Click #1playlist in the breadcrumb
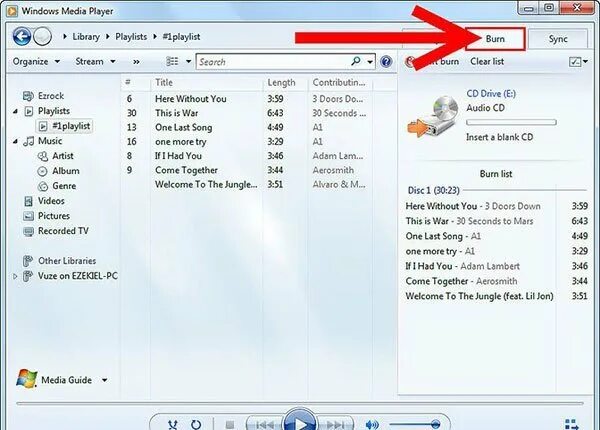The height and width of the screenshot is (430, 600). pos(181,37)
